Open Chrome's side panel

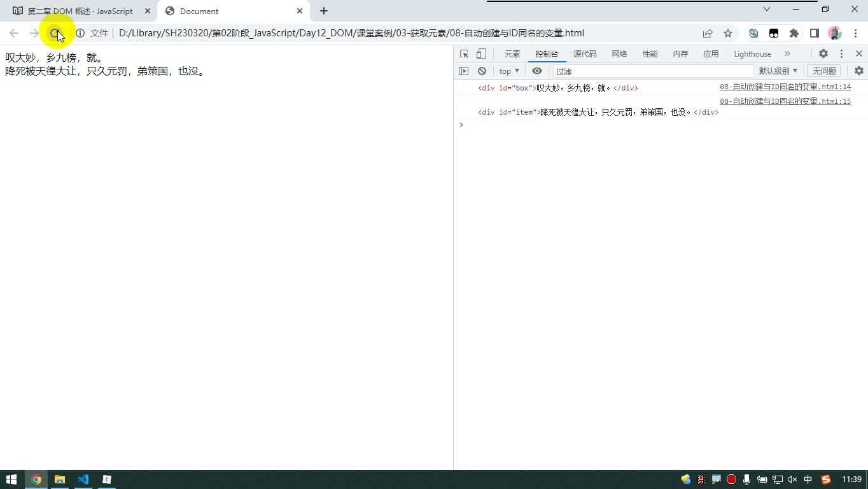point(815,33)
